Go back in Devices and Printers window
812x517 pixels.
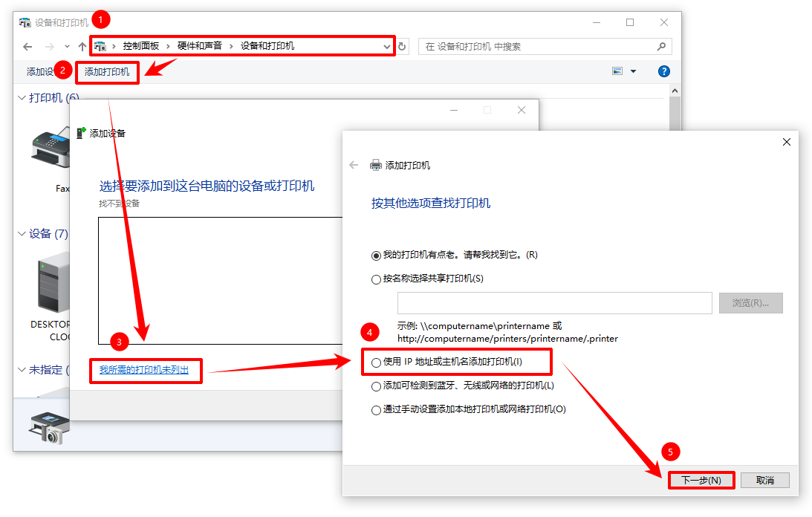(28, 47)
